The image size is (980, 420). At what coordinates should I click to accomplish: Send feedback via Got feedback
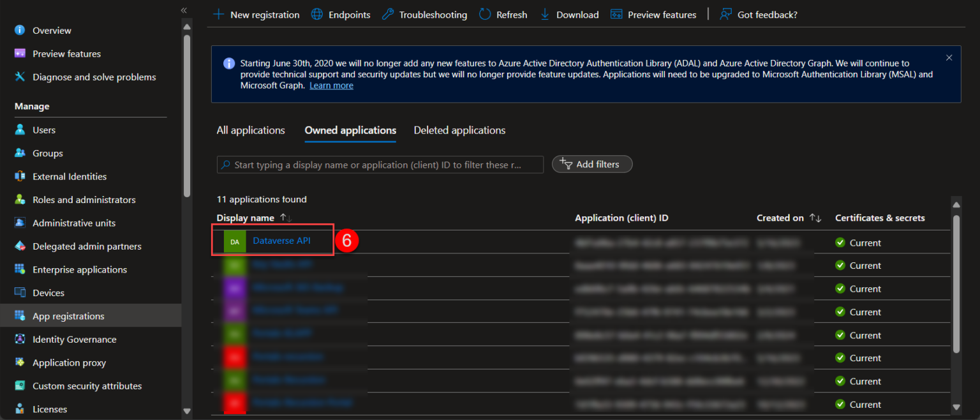[x=758, y=14]
